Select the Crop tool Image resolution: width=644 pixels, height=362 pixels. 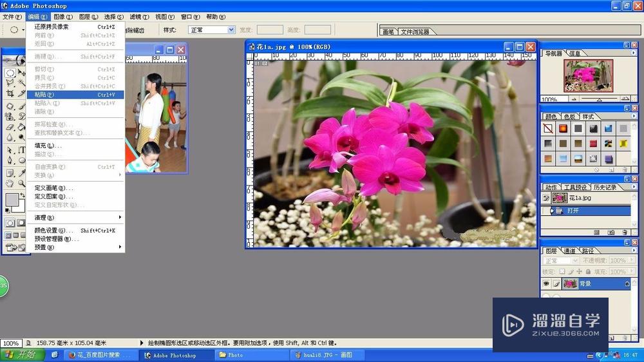click(x=10, y=93)
